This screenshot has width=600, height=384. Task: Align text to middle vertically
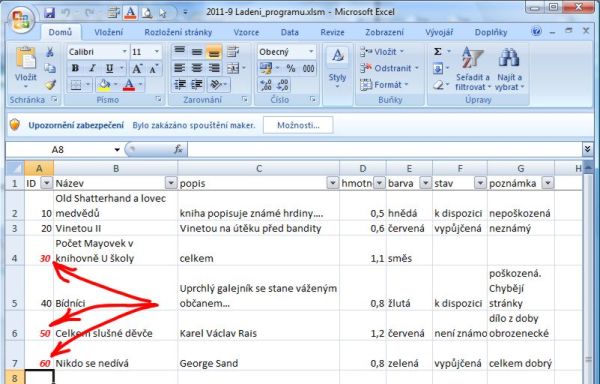197,52
